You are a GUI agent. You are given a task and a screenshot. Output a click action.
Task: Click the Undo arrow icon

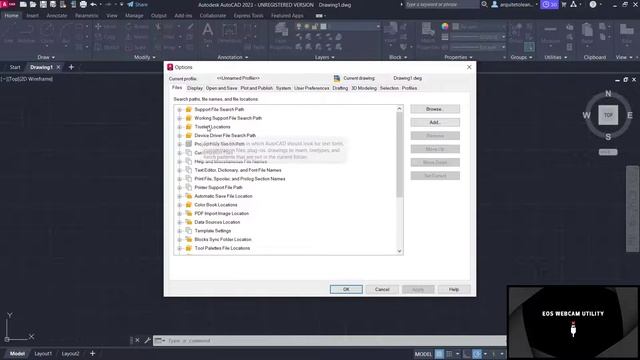[x=93, y=4]
